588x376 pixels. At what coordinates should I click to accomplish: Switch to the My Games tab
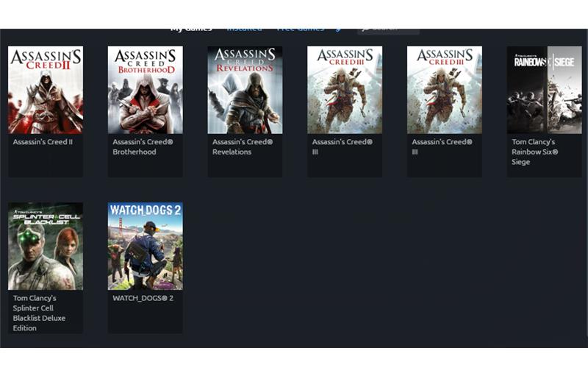tap(191, 29)
